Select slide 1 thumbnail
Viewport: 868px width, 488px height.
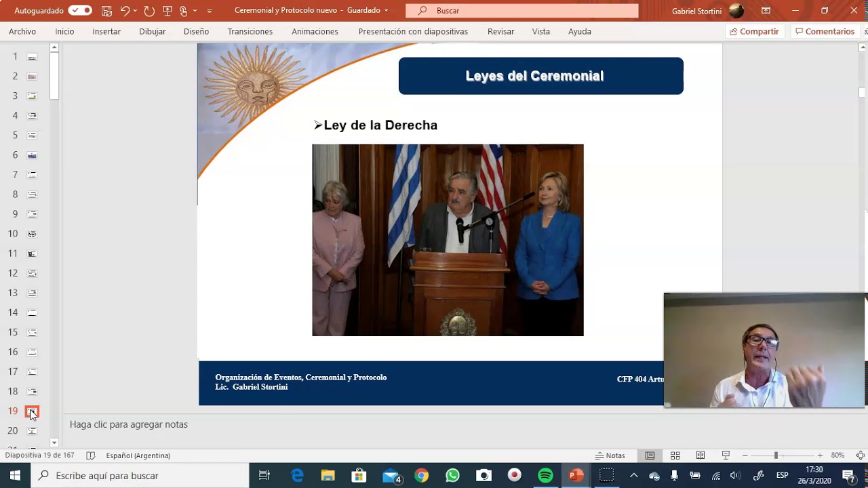coord(31,57)
